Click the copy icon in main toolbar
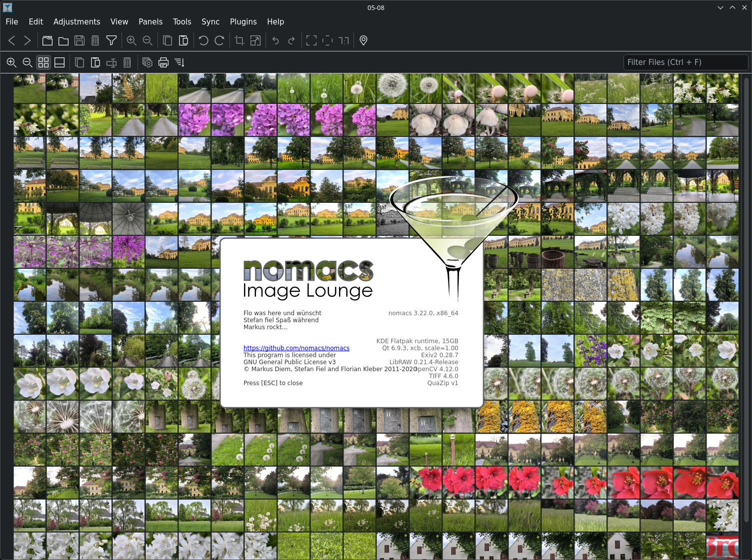The image size is (752, 560). tap(167, 40)
